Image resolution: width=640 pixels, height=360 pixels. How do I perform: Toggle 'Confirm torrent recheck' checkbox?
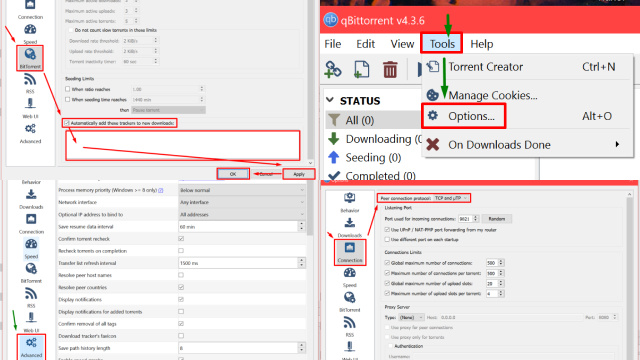181,238
